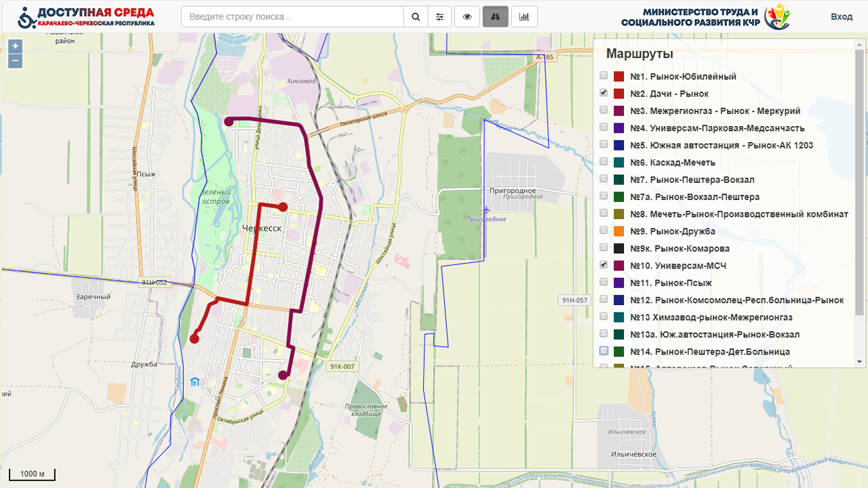Click the dark red route endpoint in city center
This screenshot has width=868, height=488.
pyautogui.click(x=283, y=207)
